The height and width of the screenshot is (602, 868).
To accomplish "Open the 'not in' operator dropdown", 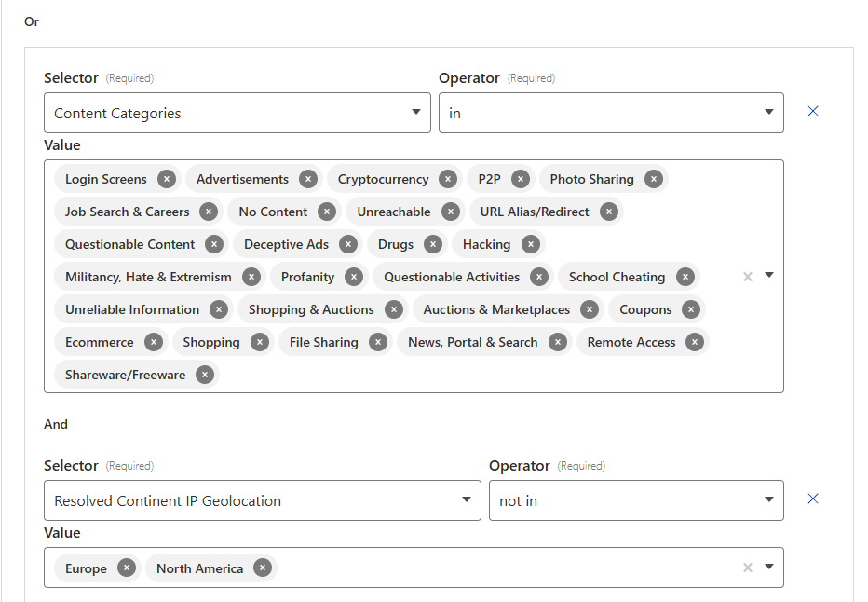I will pos(635,500).
